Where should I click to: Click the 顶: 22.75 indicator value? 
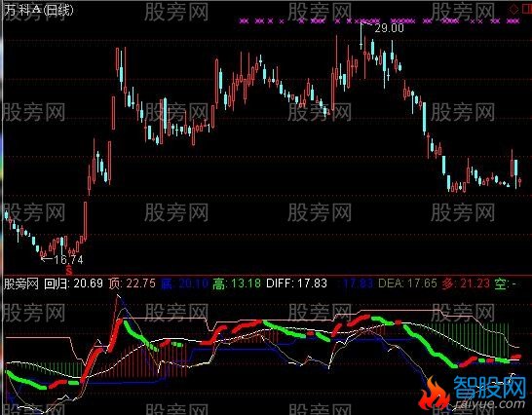[x=132, y=283]
